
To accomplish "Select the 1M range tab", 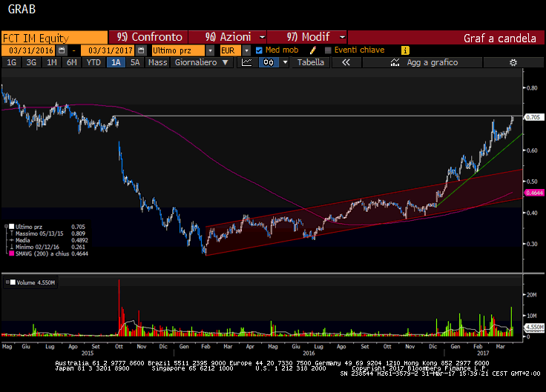I will pyautogui.click(x=51, y=62).
